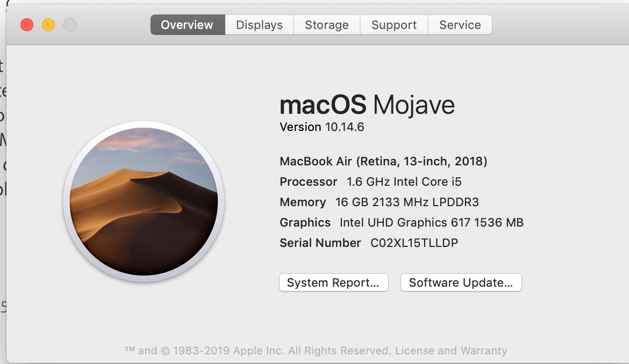Go to the Support tab
This screenshot has height=364, width=629.
pyautogui.click(x=394, y=25)
